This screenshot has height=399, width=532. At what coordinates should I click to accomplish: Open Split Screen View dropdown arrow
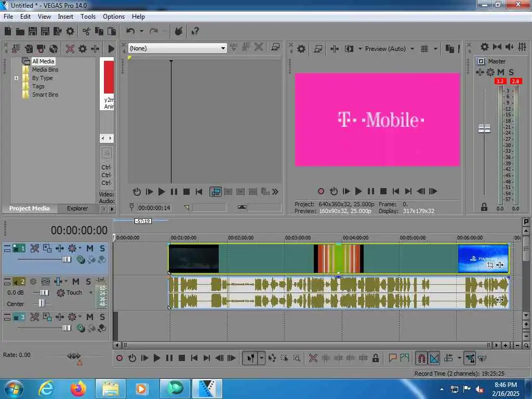pos(360,49)
